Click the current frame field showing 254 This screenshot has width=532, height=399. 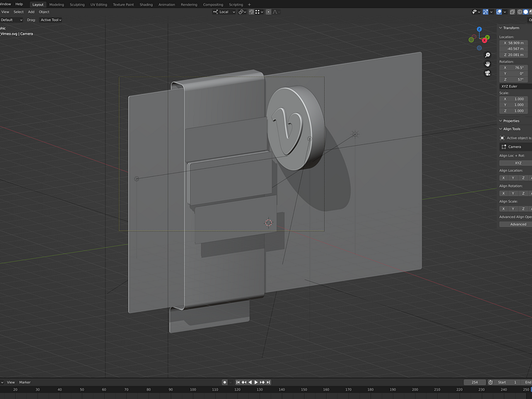475,382
